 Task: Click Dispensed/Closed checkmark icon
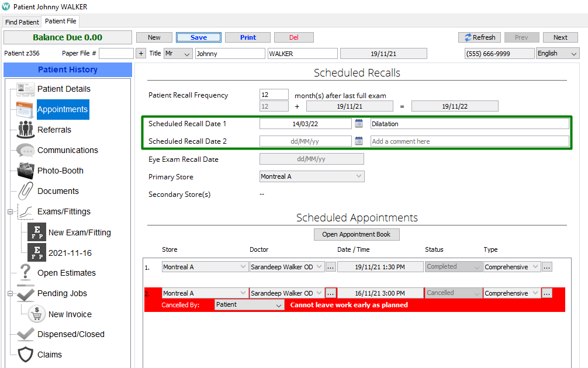[x=26, y=334]
